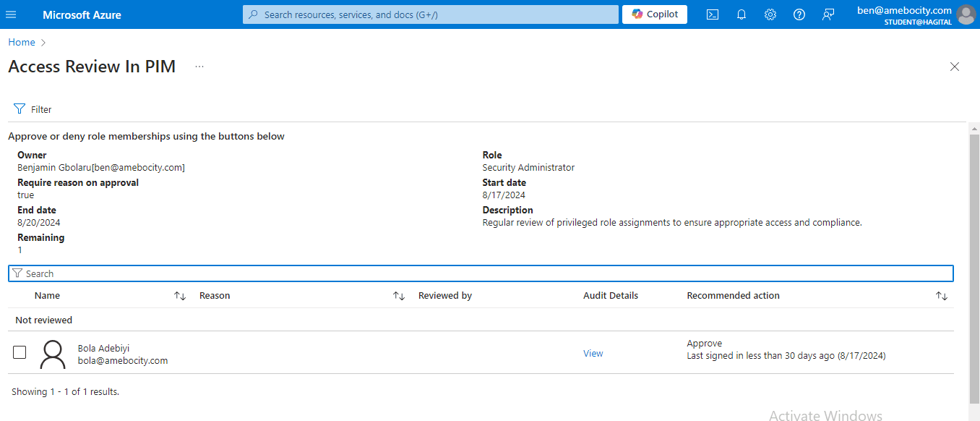This screenshot has height=421, width=980.
Task: Click the Search reviews filter field
Action: coord(481,273)
